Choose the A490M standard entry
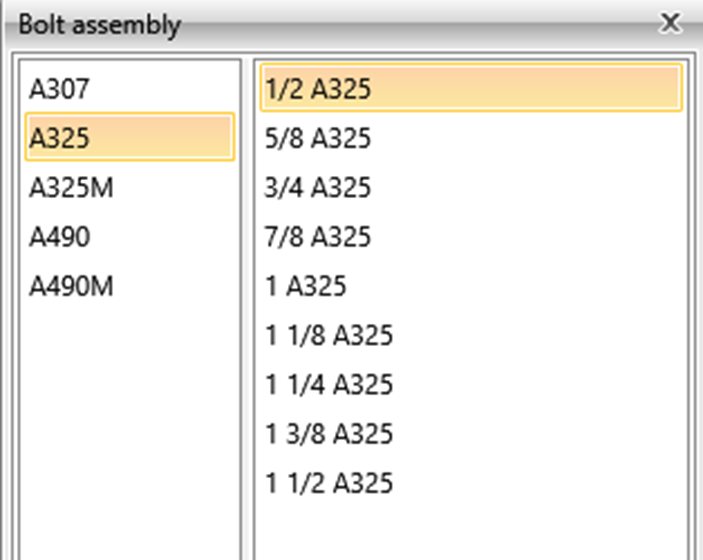 (x=71, y=287)
